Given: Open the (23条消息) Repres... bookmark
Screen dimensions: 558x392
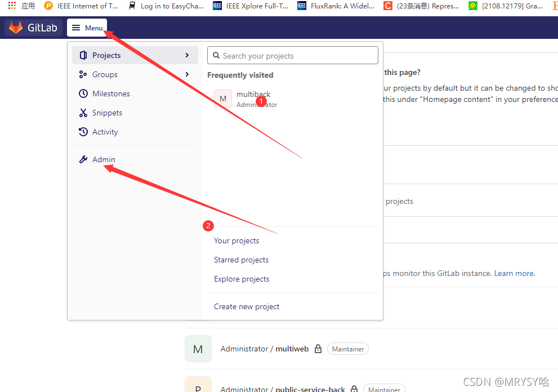Looking at the screenshot, I should pos(421,6).
